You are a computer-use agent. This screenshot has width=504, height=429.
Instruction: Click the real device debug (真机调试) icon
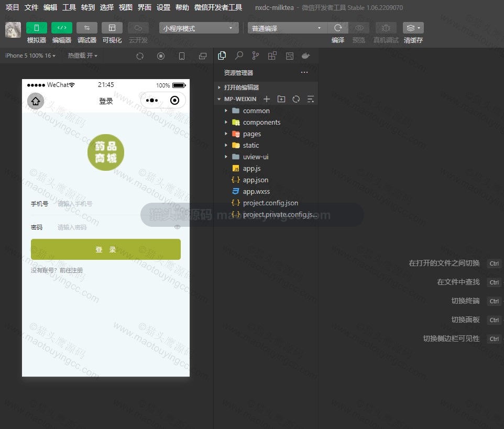click(x=386, y=28)
